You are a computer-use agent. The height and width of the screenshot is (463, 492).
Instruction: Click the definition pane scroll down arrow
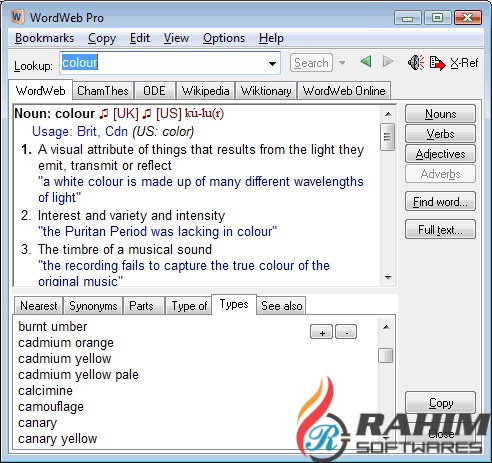pyautogui.click(x=388, y=277)
